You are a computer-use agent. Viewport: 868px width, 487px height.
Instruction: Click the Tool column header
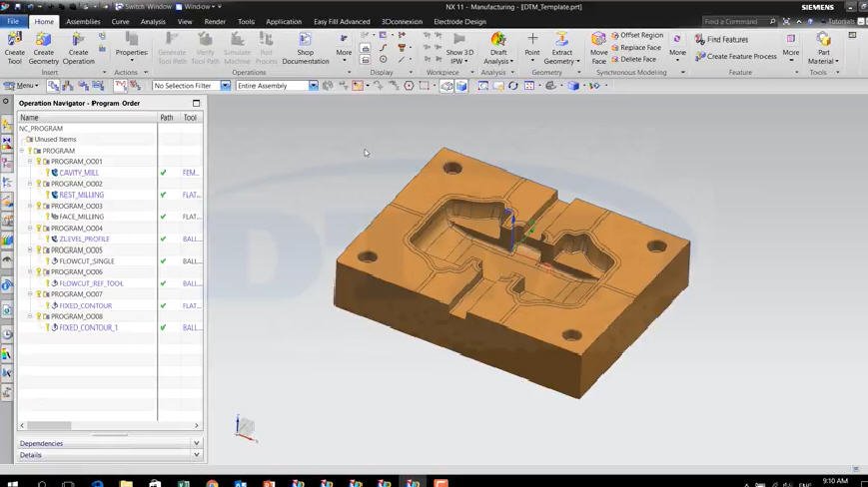pyautogui.click(x=191, y=118)
